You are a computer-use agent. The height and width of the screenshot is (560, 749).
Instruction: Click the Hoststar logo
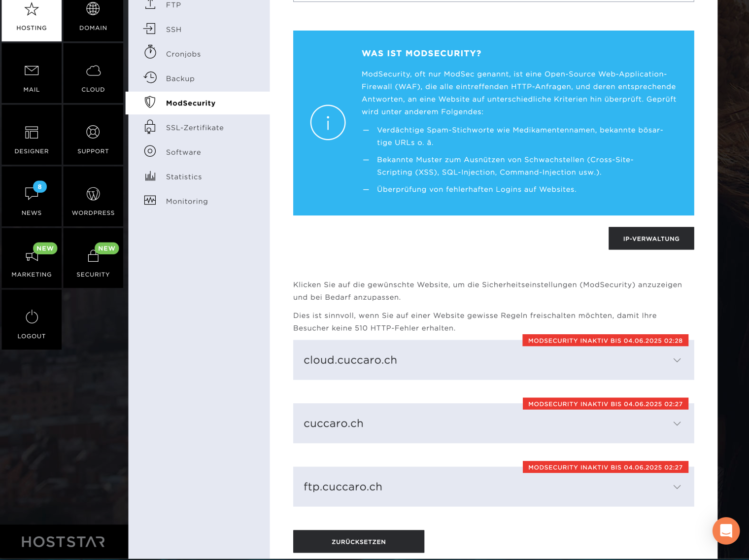pyautogui.click(x=63, y=542)
